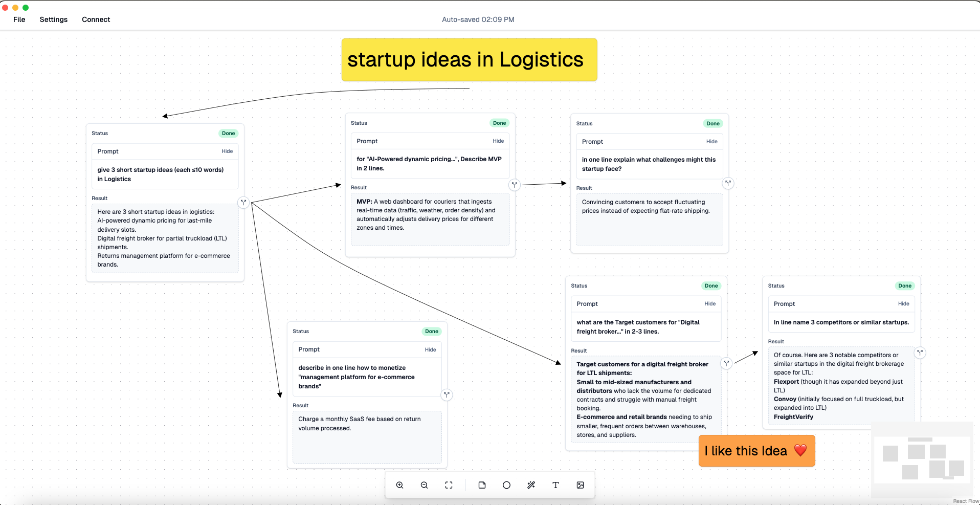Click prompt 'what are the Target customers'

click(638, 327)
